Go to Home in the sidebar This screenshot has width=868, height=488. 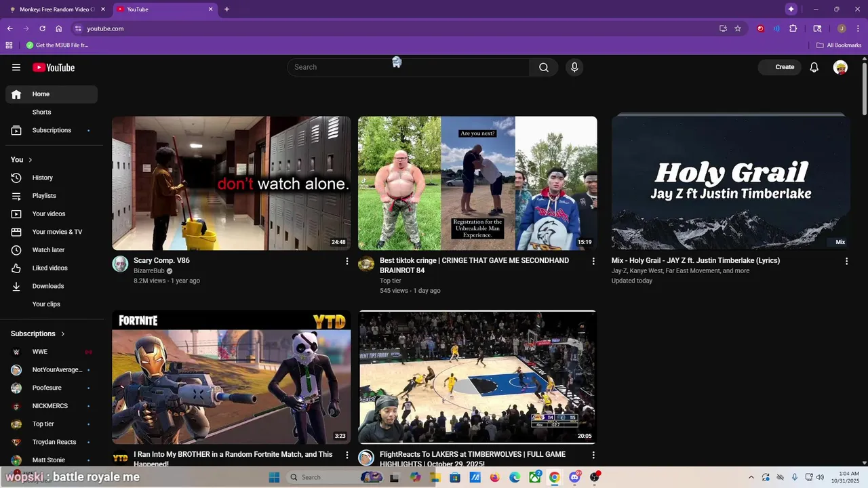(52, 94)
